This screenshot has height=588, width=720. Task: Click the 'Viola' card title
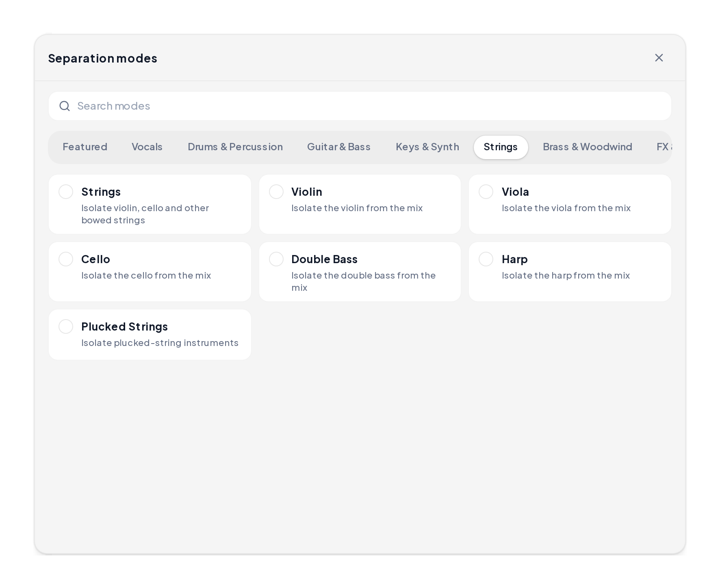click(515, 192)
